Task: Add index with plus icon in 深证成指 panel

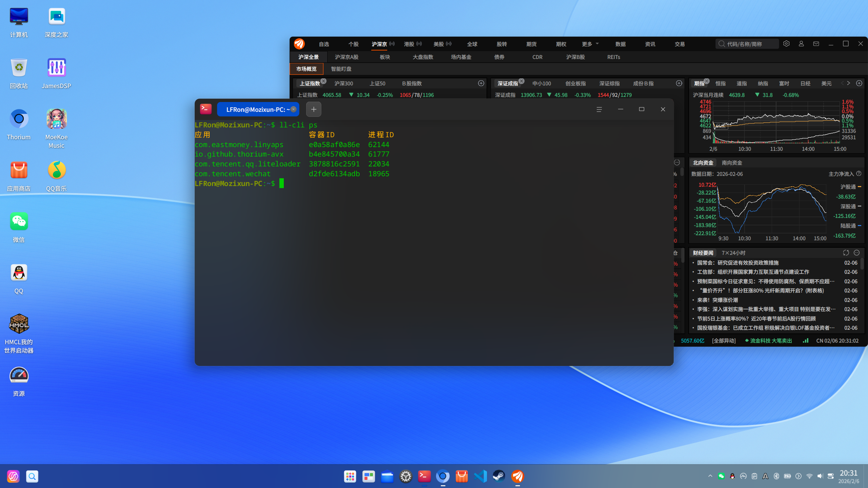Action: [x=679, y=83]
